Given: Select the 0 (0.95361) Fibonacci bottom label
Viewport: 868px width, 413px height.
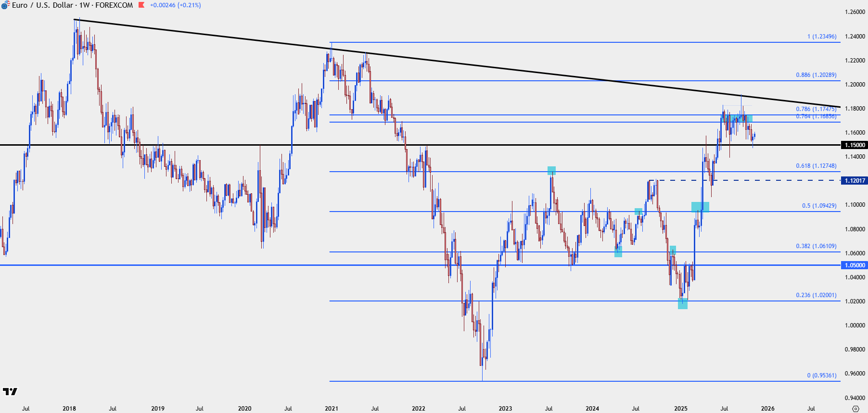Looking at the screenshot, I should point(822,375).
